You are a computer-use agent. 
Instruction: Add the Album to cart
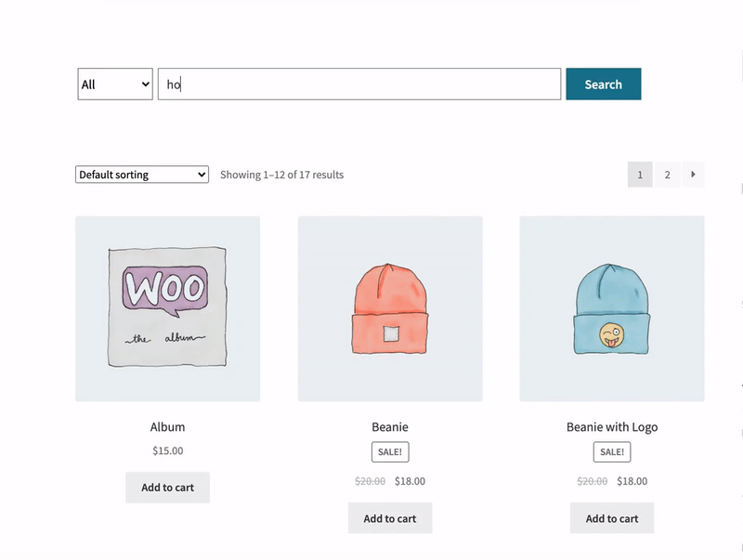point(167,488)
